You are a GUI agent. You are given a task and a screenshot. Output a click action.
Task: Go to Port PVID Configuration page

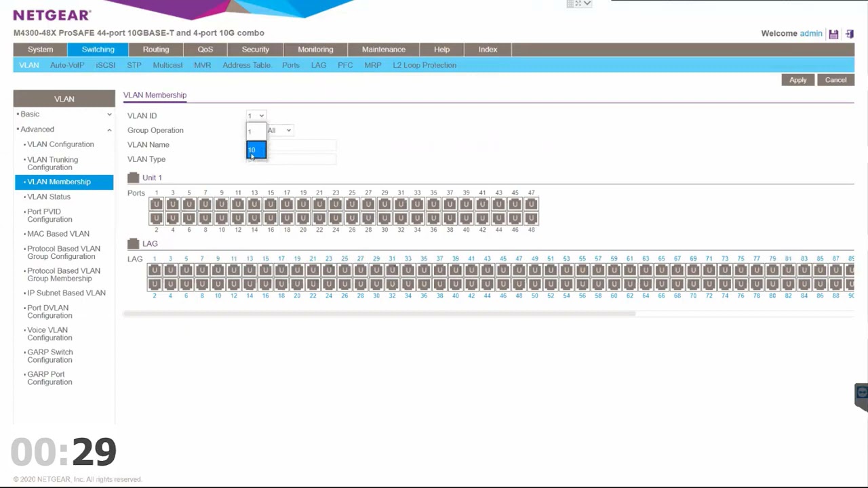[50, 216]
